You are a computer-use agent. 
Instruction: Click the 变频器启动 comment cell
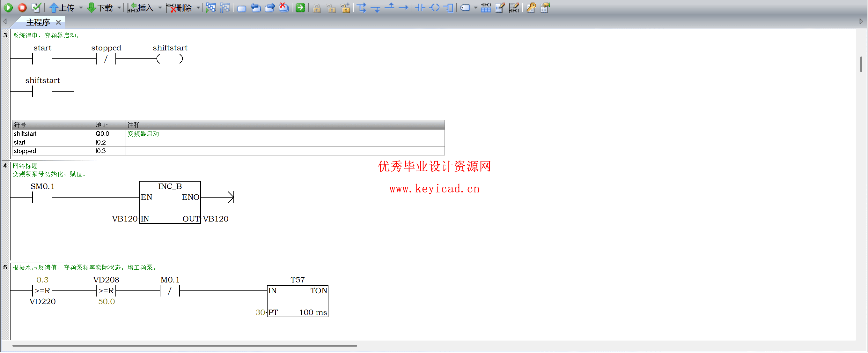(285, 134)
